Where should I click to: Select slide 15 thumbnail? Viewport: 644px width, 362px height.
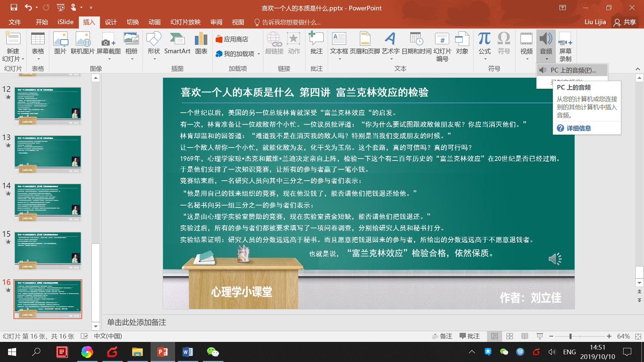coord(48,251)
